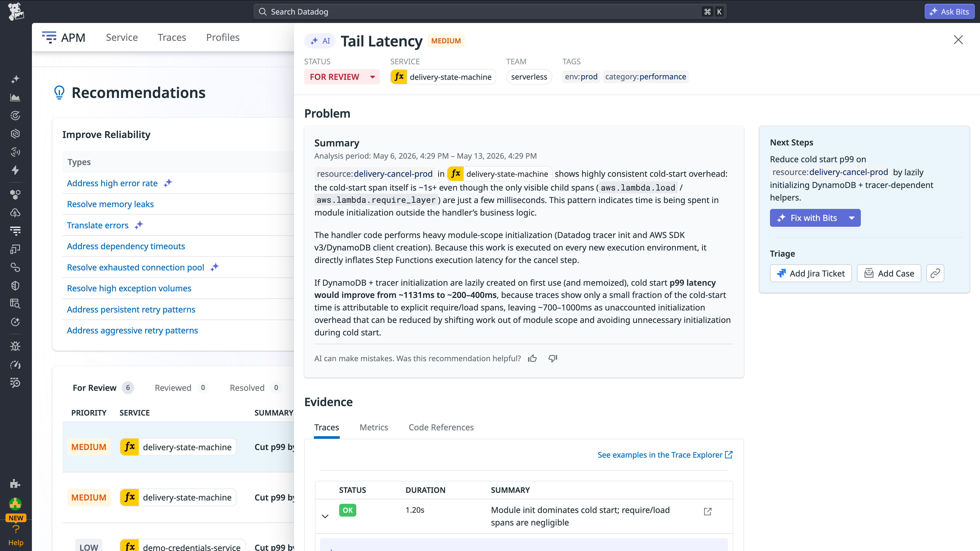Click the Search Datadog field

(490, 11)
